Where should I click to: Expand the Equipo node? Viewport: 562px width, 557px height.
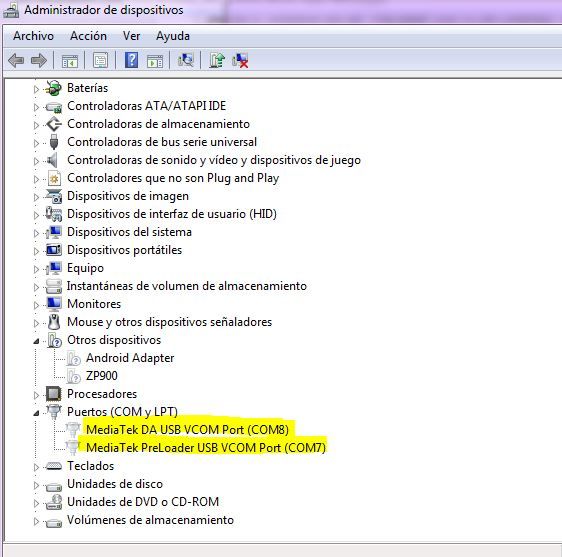click(36, 269)
